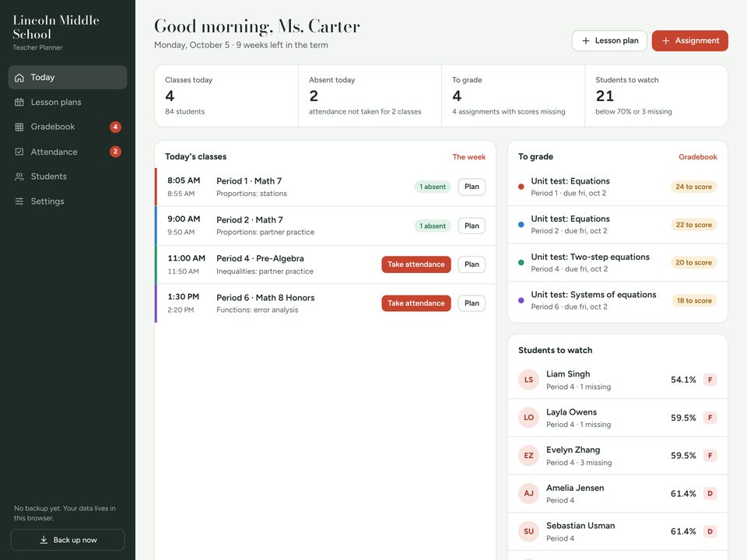
Task: Click the 18 to score pill
Action: point(694,300)
